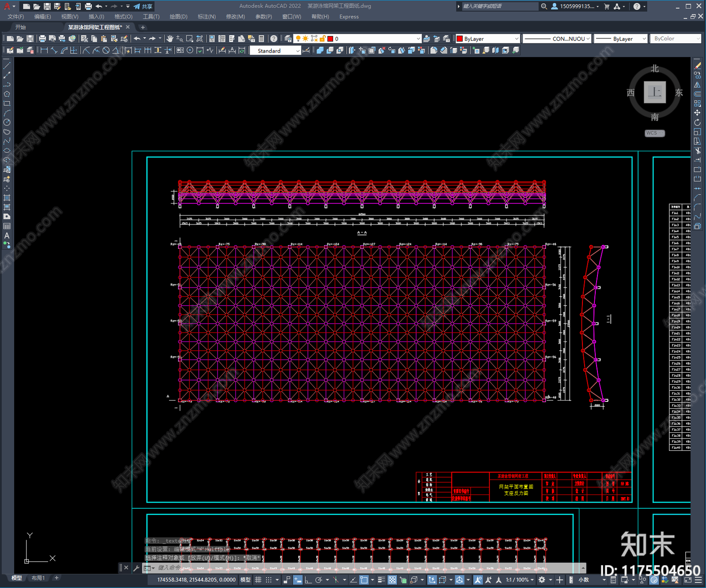
Task: Toggle dynamic input in status bar
Action: pos(298,580)
